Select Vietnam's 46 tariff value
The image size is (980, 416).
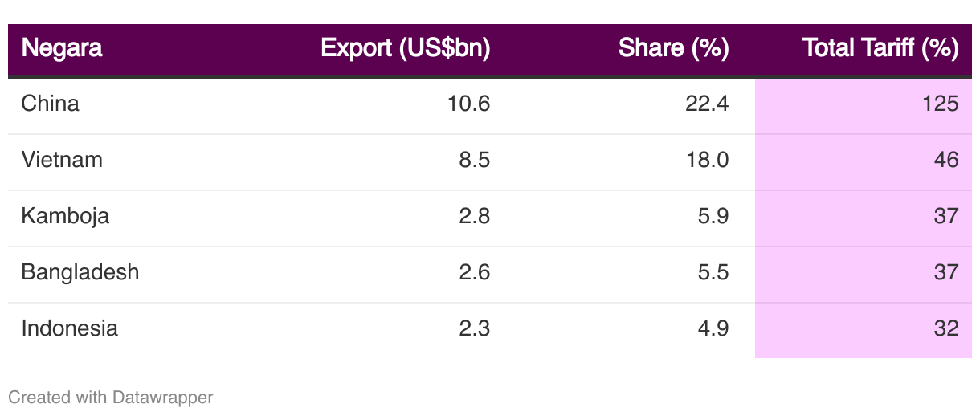tap(946, 160)
